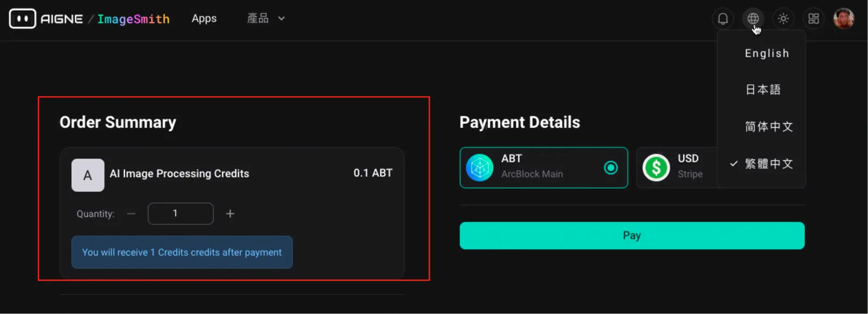Click the green USD dollar icon
The width and height of the screenshot is (868, 314).
pos(656,168)
